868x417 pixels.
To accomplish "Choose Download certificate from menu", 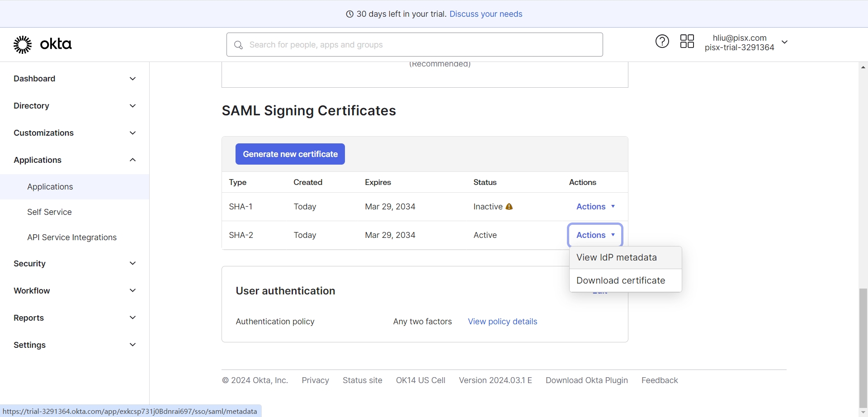I will 620,280.
